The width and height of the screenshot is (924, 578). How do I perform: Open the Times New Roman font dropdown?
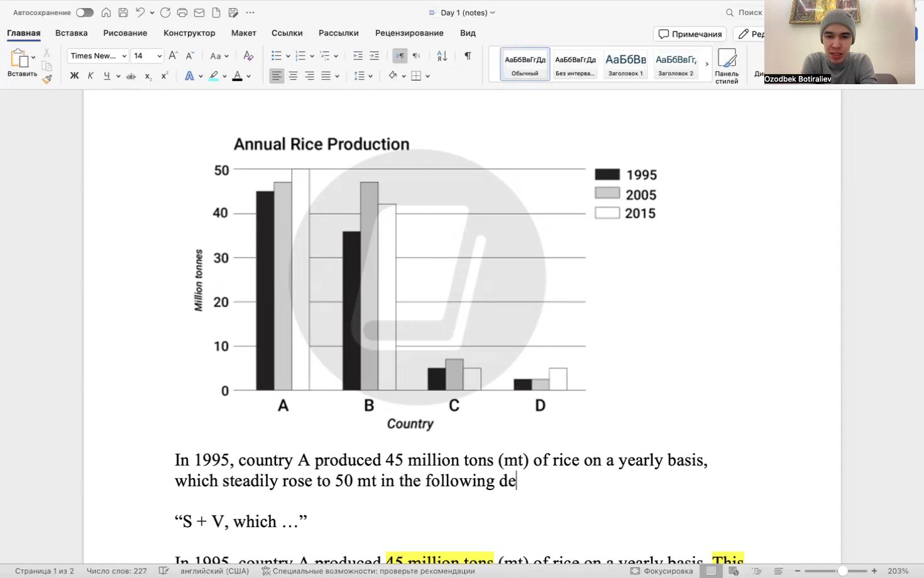coord(124,56)
